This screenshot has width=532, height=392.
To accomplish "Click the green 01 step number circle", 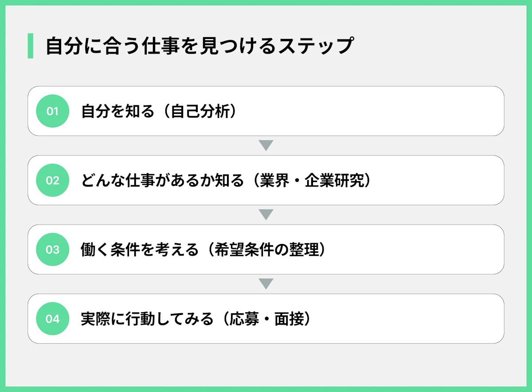I will (53, 111).
